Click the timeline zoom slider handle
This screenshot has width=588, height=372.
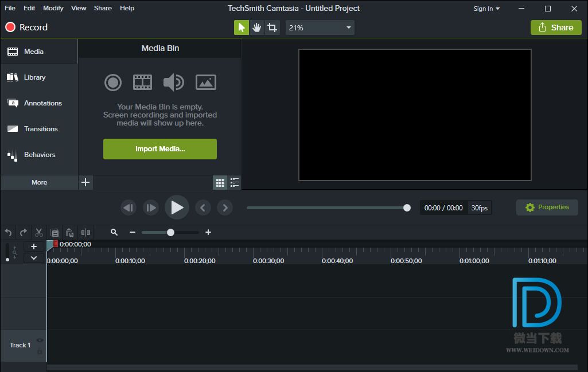click(x=170, y=233)
